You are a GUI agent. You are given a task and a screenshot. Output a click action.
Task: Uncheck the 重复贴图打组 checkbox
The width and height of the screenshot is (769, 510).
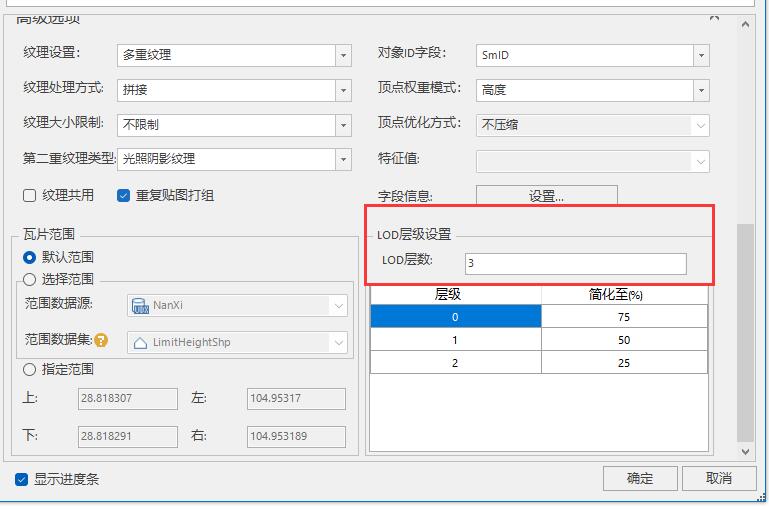point(124,196)
